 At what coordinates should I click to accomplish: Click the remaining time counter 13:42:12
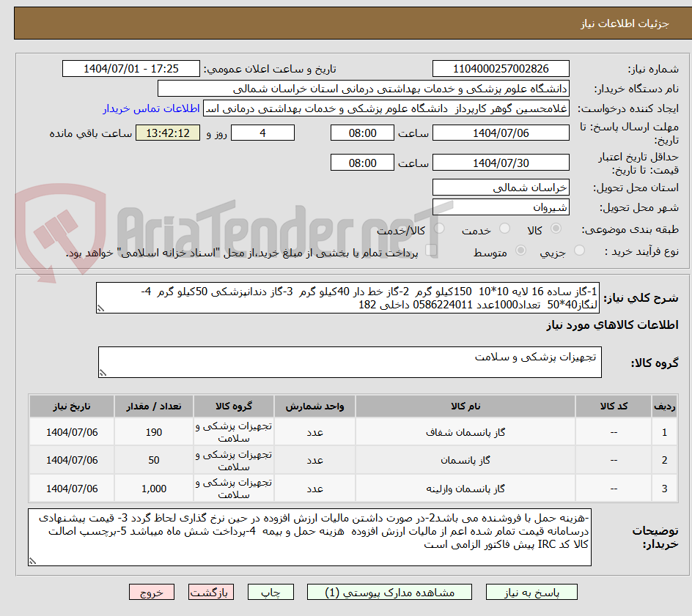click(x=167, y=133)
